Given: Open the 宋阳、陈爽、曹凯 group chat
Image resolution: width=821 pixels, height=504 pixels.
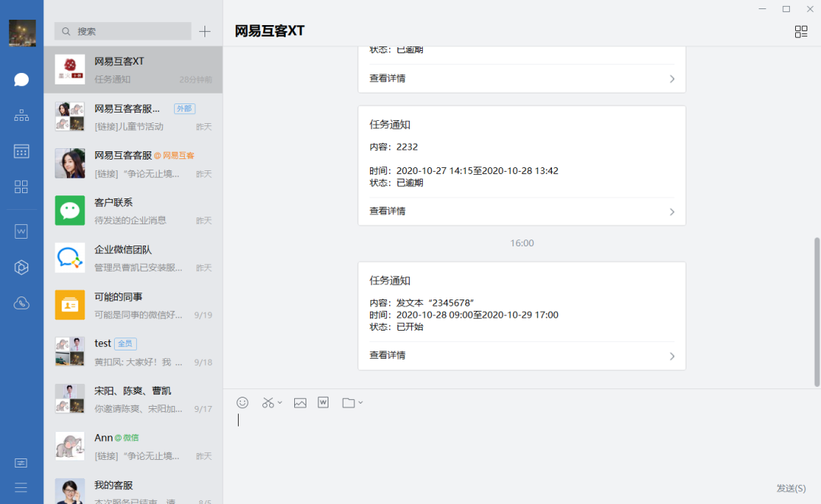Looking at the screenshot, I should [134, 399].
